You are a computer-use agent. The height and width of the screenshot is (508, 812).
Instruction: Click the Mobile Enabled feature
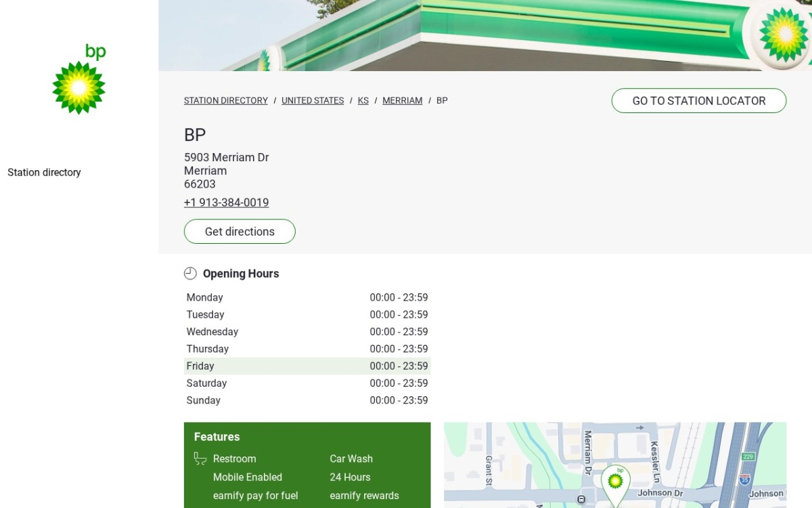point(248,477)
